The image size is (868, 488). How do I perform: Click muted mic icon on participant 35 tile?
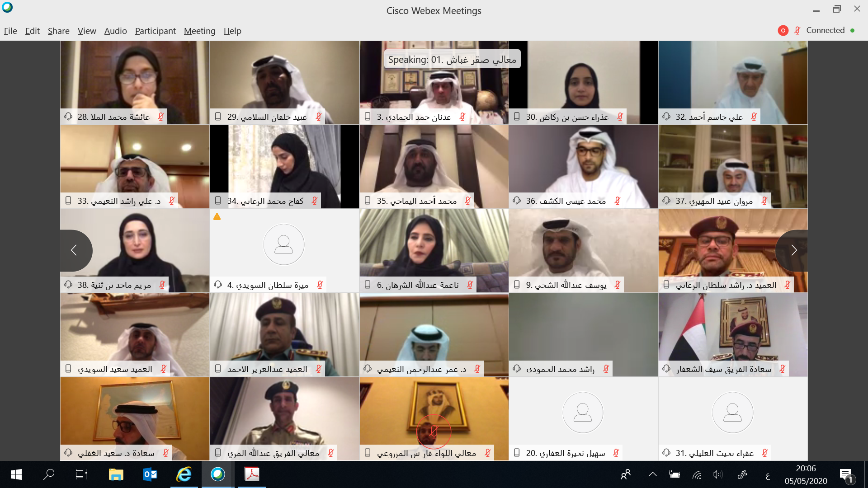point(468,201)
